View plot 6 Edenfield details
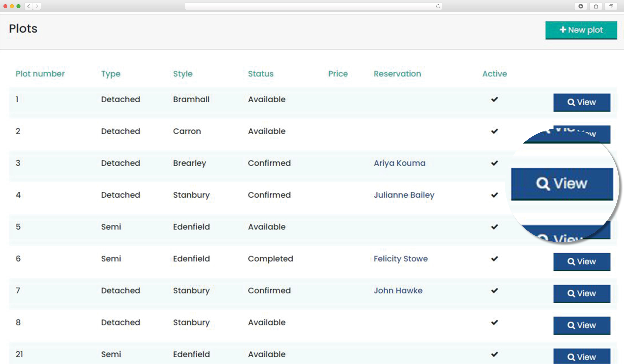The width and height of the screenshot is (624, 364). [582, 262]
